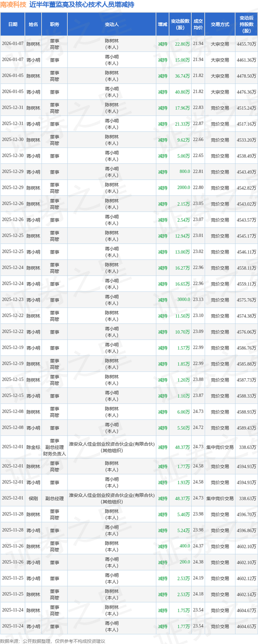Click the 9.62万 share change value
Viewport: 258px width, 644px height.
(184, 140)
